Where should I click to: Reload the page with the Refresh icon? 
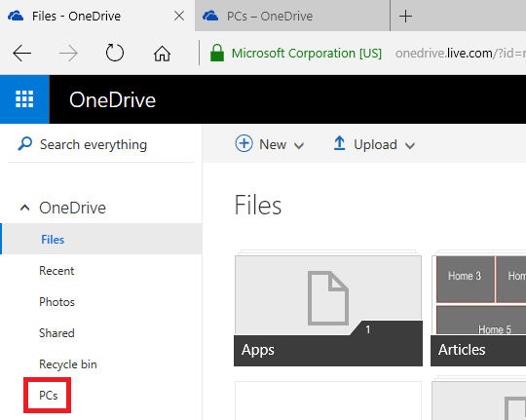pos(115,53)
